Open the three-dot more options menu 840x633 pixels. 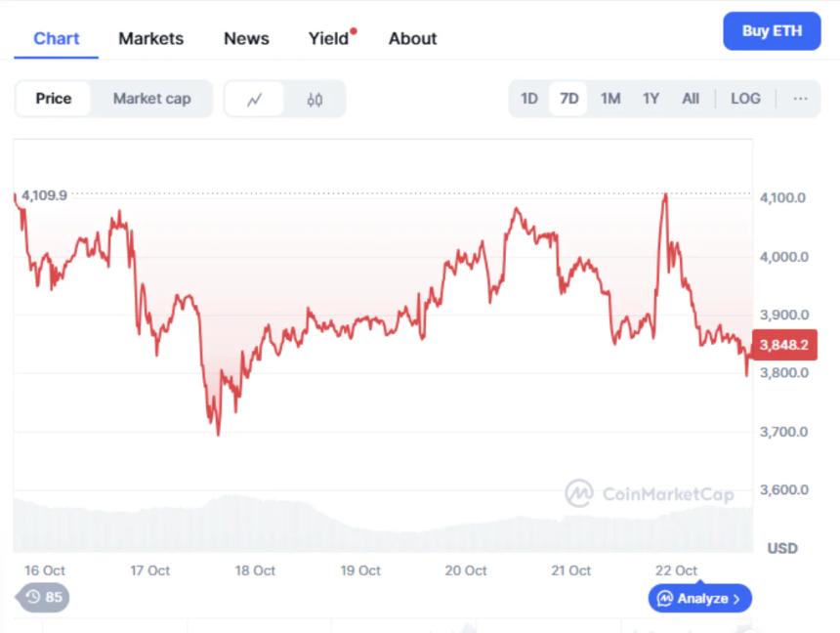pos(800,99)
